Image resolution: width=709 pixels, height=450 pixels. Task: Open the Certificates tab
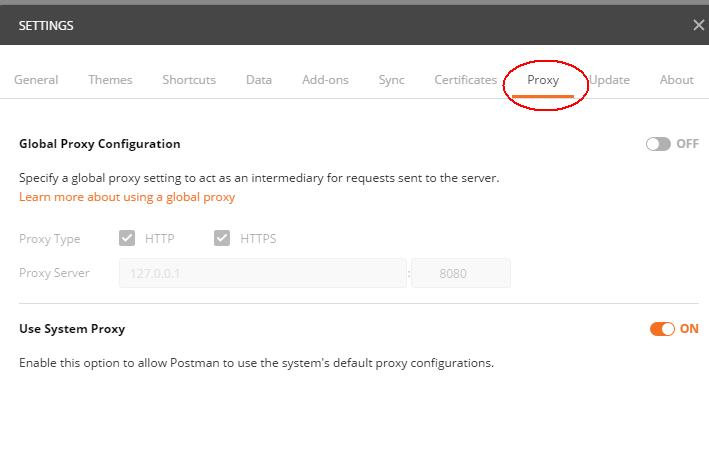(x=465, y=80)
